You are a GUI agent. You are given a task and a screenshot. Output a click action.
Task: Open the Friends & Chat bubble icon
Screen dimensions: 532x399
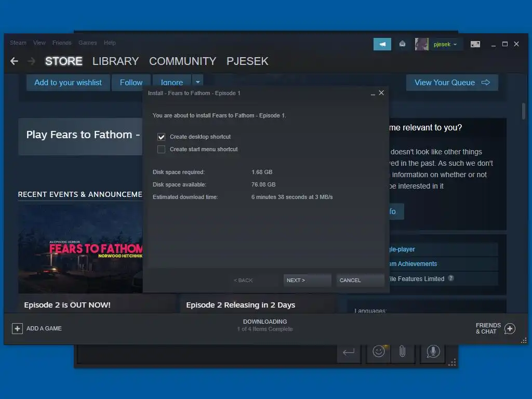[510, 328]
